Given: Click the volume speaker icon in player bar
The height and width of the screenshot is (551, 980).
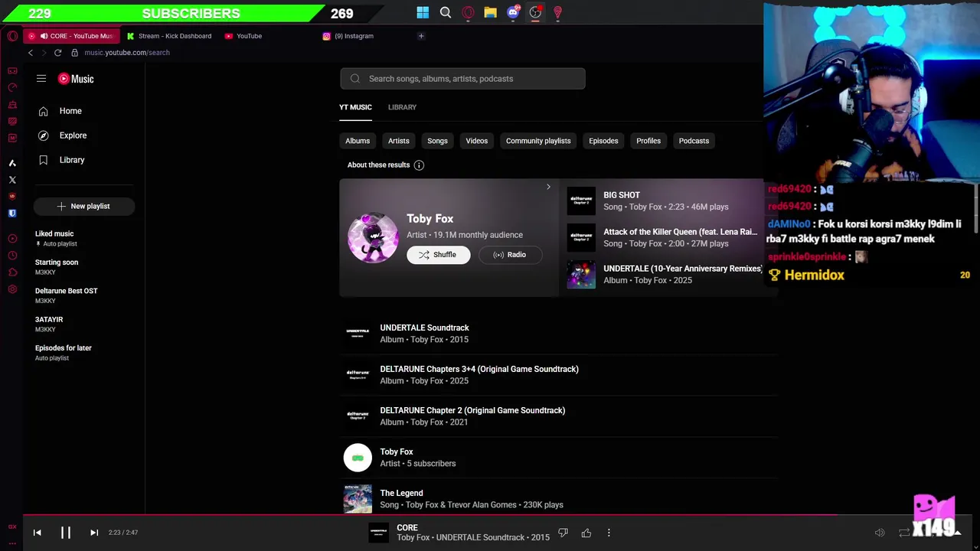Looking at the screenshot, I should (x=880, y=533).
